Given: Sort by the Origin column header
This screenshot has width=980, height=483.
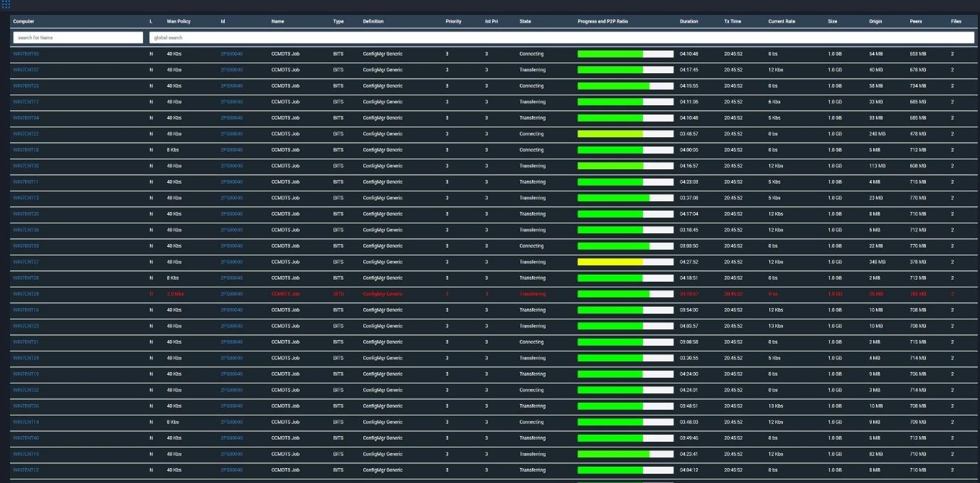Looking at the screenshot, I should 875,21.
